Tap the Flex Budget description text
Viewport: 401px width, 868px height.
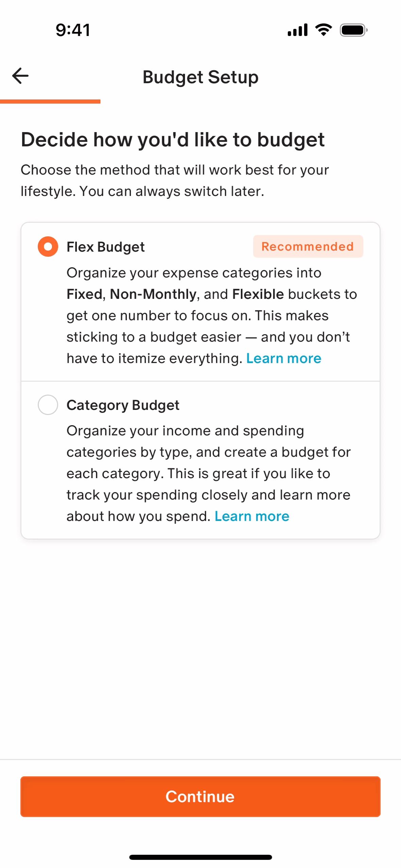click(204, 315)
